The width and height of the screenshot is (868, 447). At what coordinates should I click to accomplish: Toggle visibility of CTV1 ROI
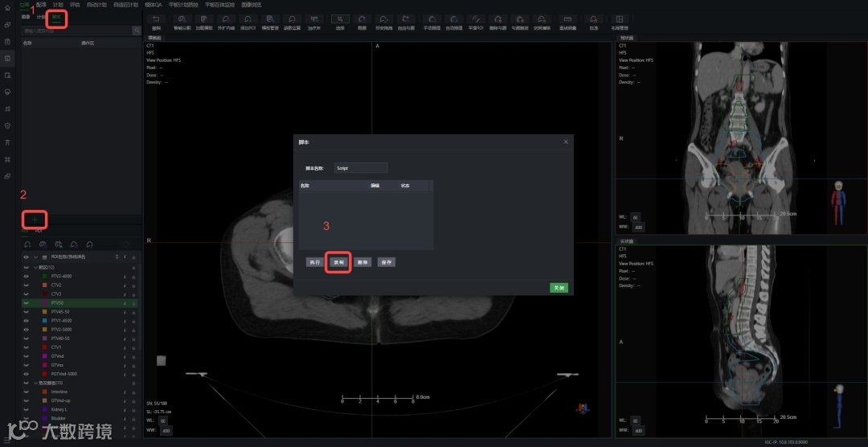pos(26,347)
